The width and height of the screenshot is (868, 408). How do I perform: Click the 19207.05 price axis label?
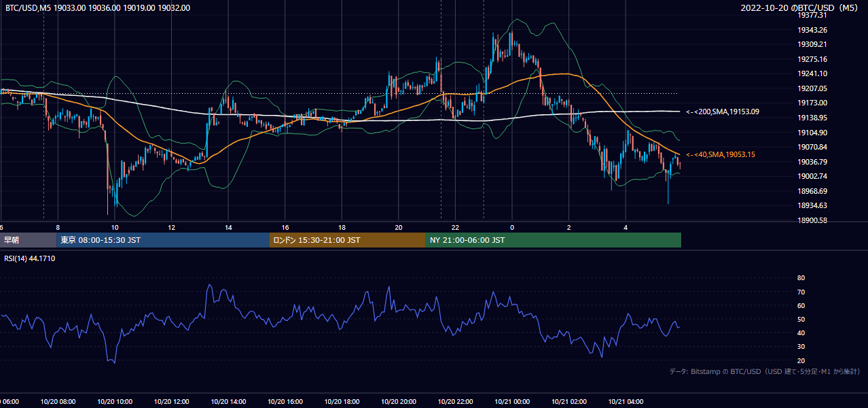point(812,88)
